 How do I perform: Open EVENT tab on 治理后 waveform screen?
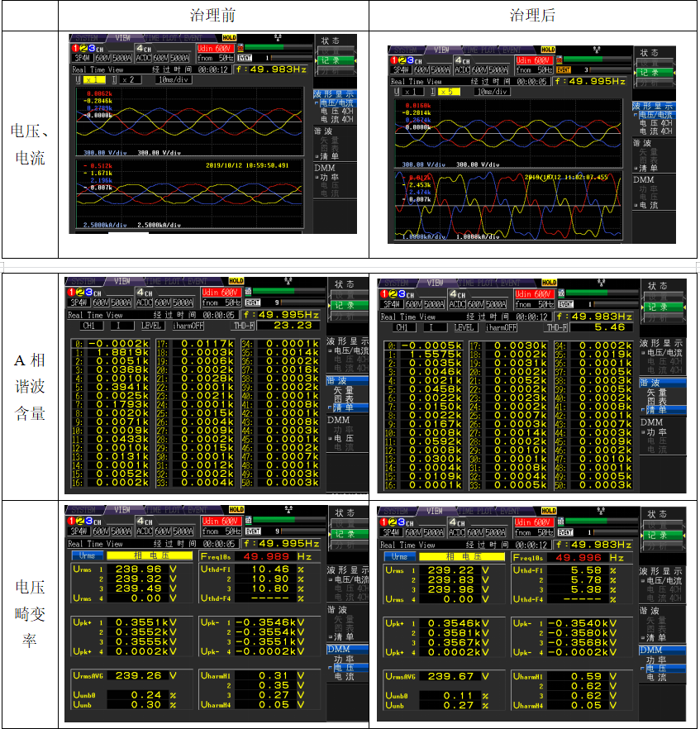[x=511, y=50]
